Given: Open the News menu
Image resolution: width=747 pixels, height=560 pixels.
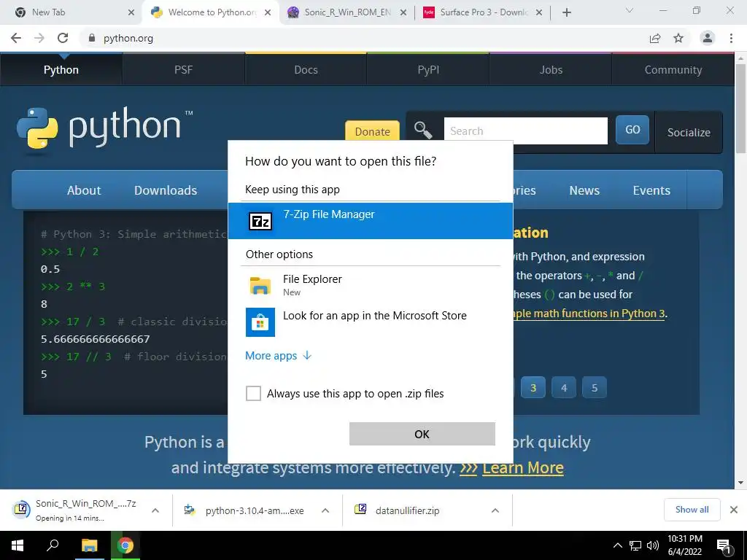Looking at the screenshot, I should click(x=584, y=190).
